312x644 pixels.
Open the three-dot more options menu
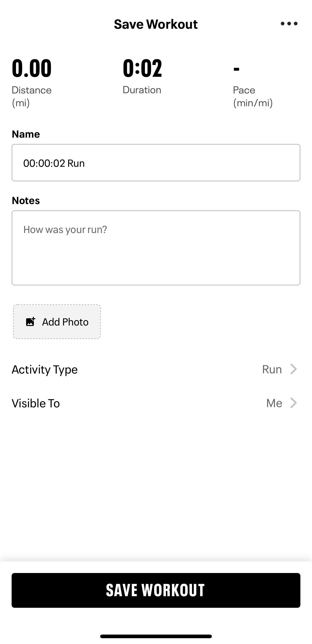tap(289, 24)
